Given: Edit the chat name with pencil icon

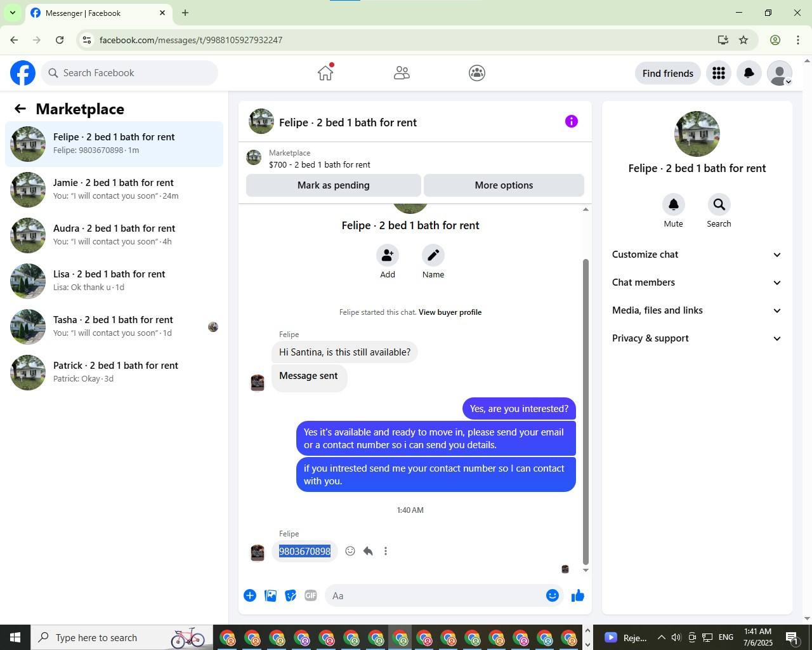Looking at the screenshot, I should (x=433, y=255).
